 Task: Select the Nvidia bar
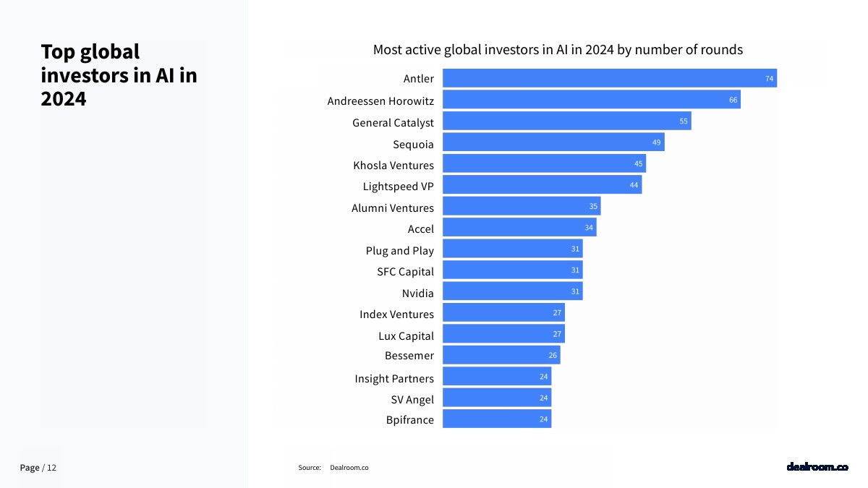click(512, 291)
